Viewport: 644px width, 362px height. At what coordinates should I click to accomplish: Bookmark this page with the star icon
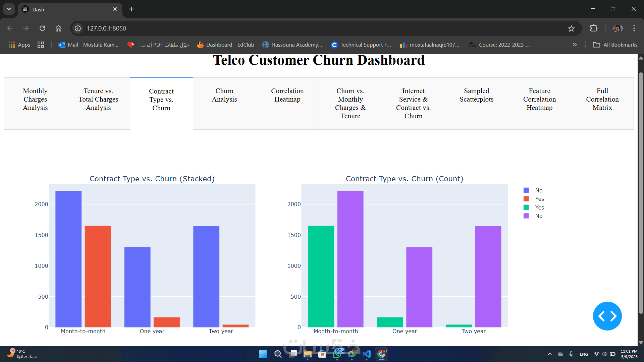pyautogui.click(x=571, y=28)
